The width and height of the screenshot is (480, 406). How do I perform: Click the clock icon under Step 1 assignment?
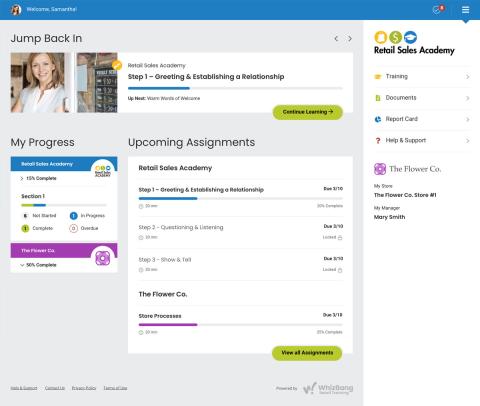(141, 206)
